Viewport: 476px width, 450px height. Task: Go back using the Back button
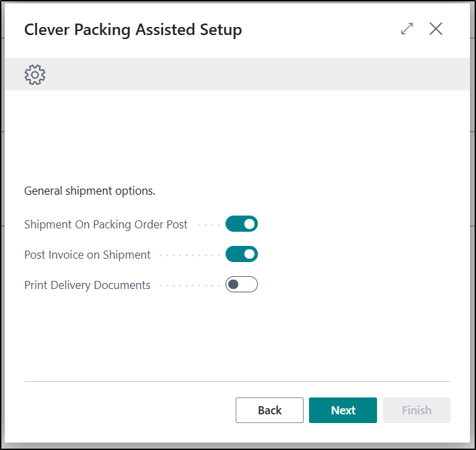coord(269,410)
